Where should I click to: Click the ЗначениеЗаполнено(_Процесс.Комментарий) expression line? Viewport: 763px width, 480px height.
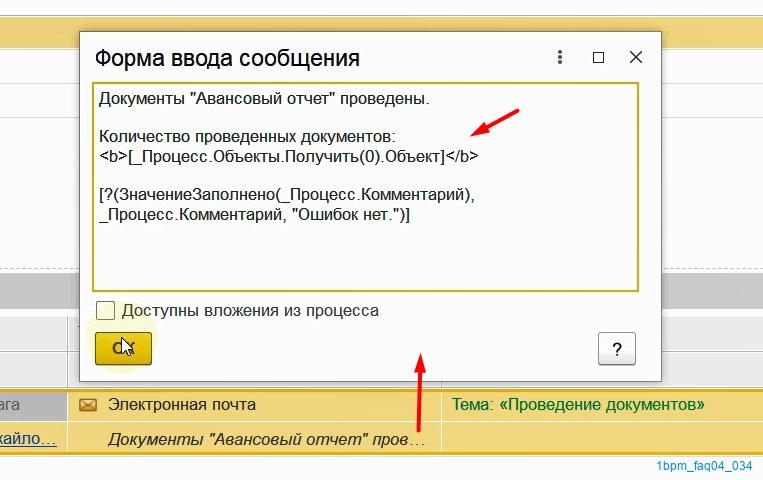[287, 195]
